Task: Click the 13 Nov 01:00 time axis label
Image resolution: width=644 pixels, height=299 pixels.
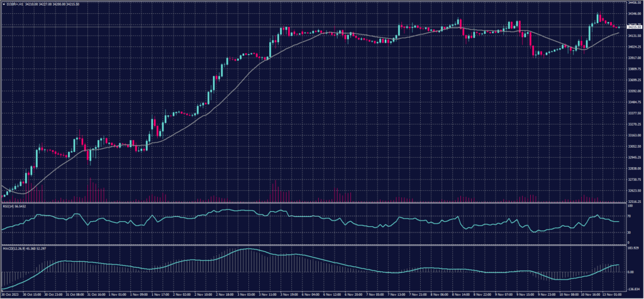Action: 611,293
